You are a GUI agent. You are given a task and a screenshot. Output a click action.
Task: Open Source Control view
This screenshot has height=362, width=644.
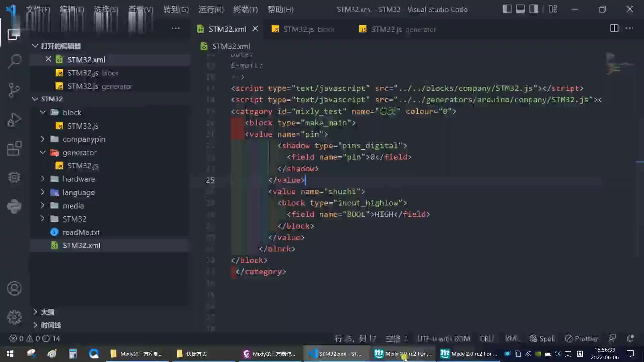point(14,90)
